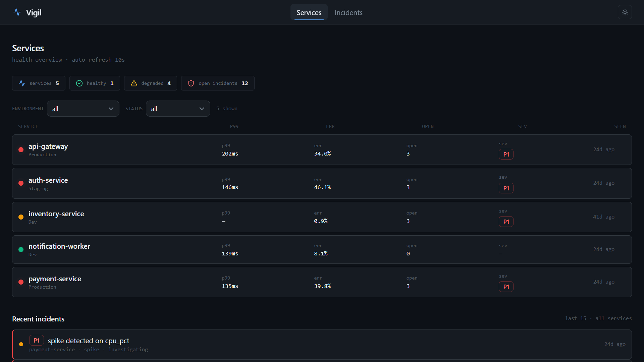Click the 41d ago last seen value
The width and height of the screenshot is (644, 362).
(x=604, y=217)
